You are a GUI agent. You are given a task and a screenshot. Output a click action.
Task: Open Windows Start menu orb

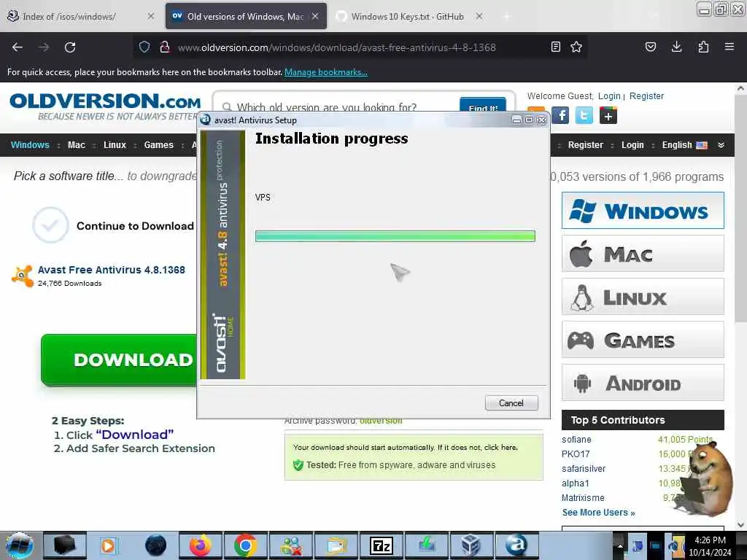[x=20, y=545]
